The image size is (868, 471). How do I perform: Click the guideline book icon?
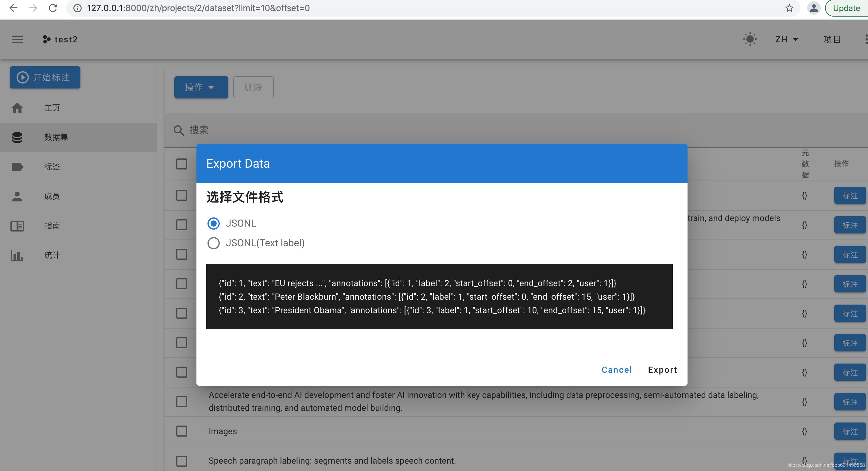[17, 226]
